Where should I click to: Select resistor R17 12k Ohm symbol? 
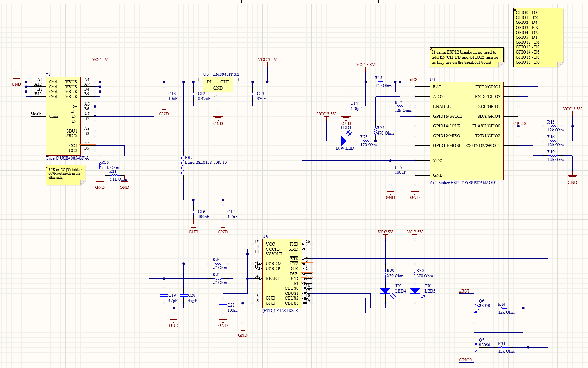[x=400, y=106]
